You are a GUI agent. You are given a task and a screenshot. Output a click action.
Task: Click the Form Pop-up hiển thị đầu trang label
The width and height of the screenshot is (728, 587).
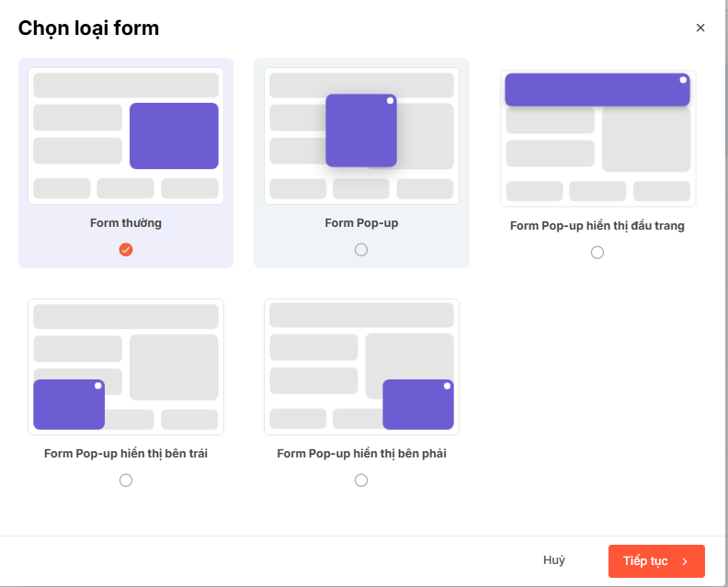597,226
